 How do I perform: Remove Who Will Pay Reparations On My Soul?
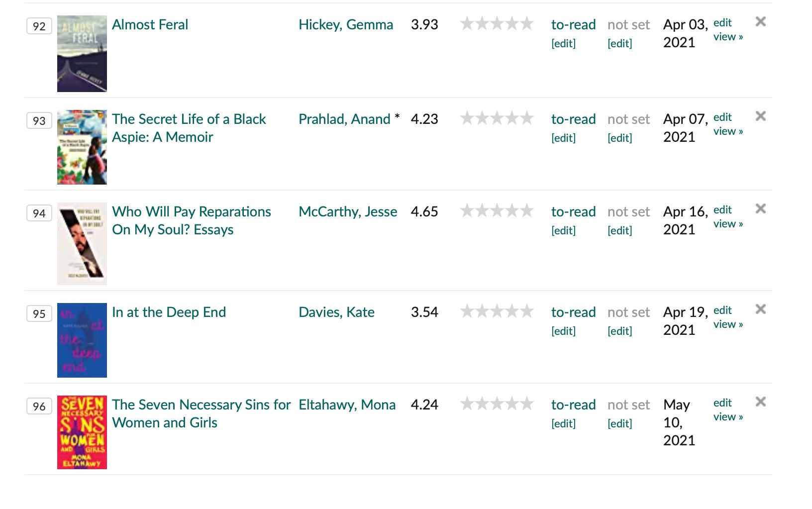[x=761, y=209]
